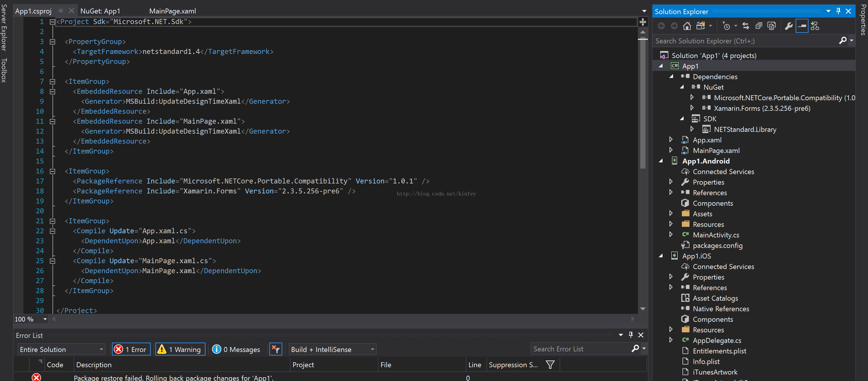
Task: Open the editor tab list dropdown arrow
Action: coord(644,11)
